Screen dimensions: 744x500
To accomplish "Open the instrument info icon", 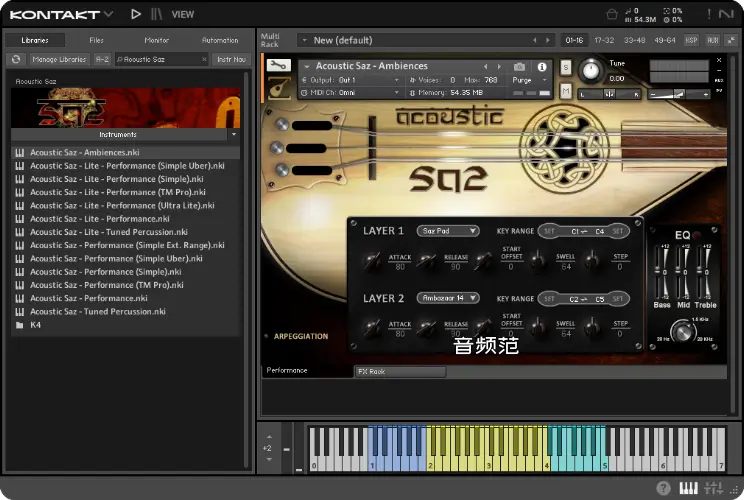I will tap(544, 66).
